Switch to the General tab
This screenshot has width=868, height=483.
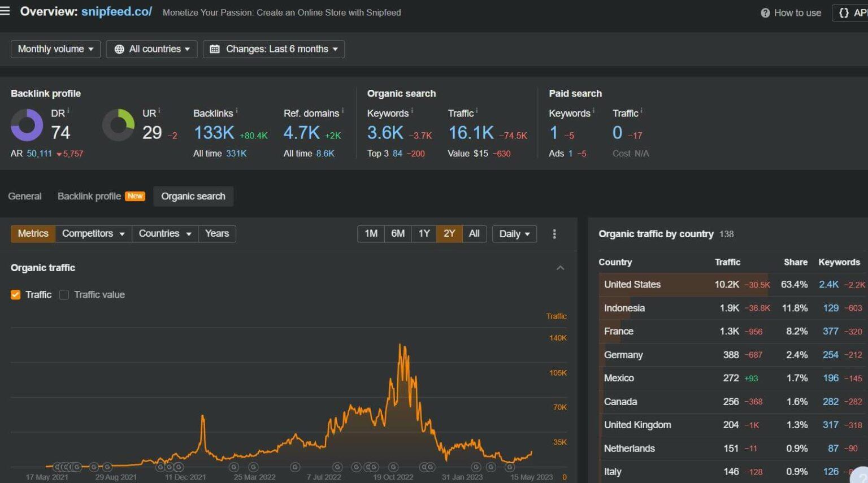point(24,196)
